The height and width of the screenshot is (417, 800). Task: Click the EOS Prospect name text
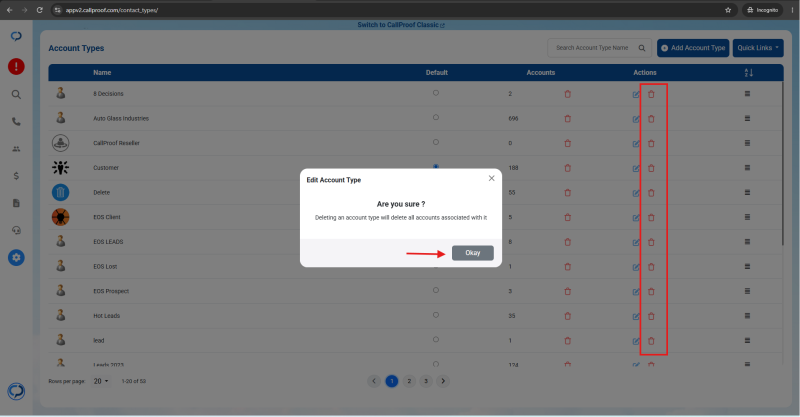(111, 291)
